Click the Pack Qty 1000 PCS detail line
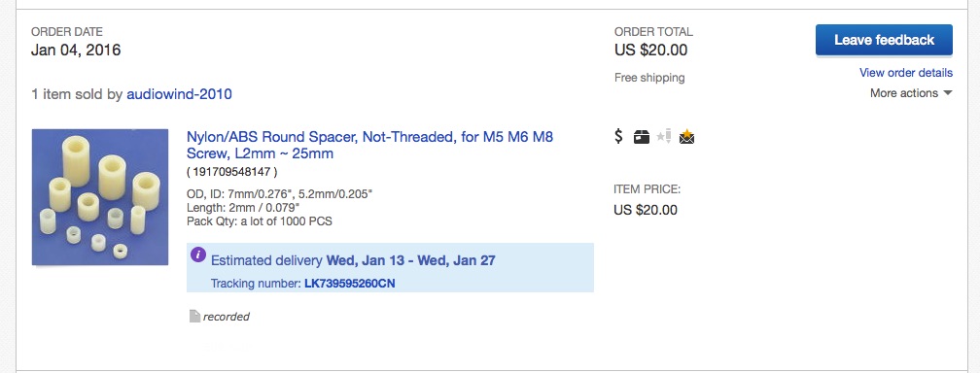The width and height of the screenshot is (980, 373). [260, 221]
